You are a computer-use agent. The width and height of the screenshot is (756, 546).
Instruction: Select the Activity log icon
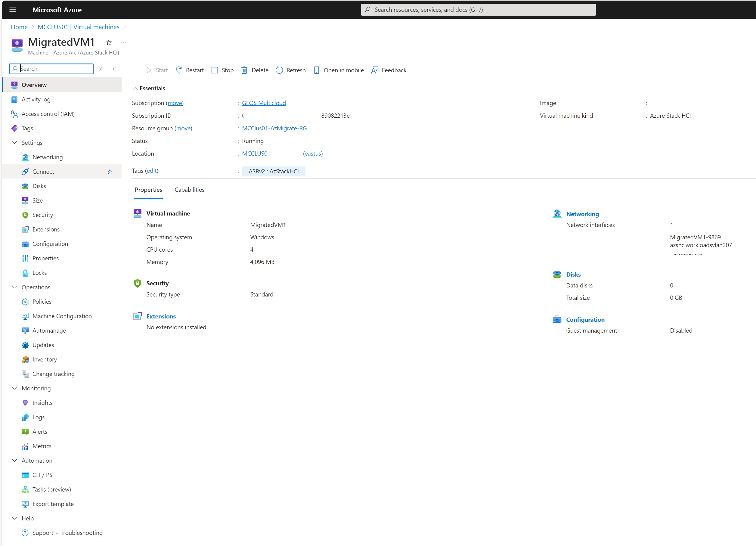(14, 99)
